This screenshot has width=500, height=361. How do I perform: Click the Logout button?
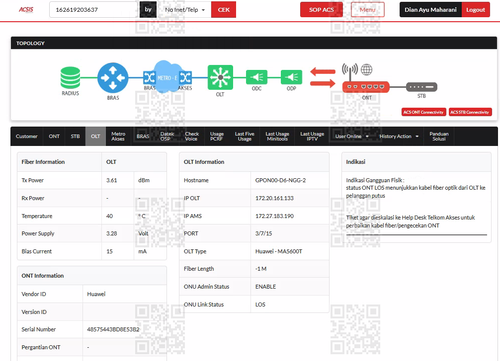point(476,10)
